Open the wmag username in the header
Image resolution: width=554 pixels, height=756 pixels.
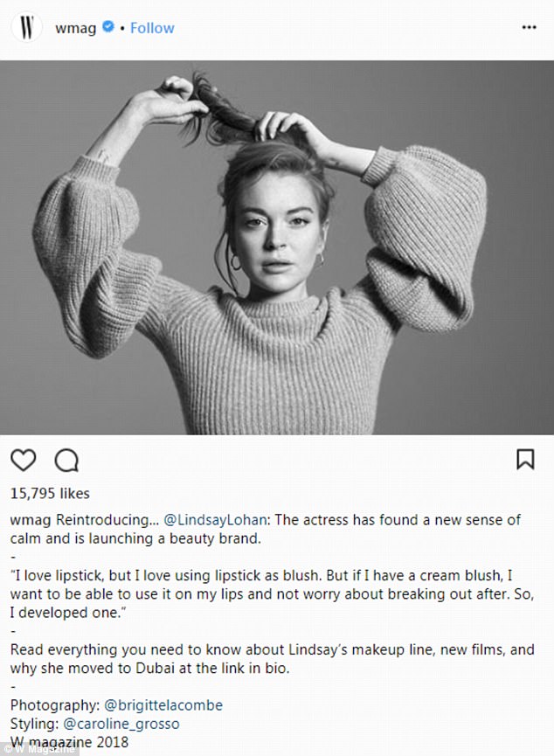point(76,28)
